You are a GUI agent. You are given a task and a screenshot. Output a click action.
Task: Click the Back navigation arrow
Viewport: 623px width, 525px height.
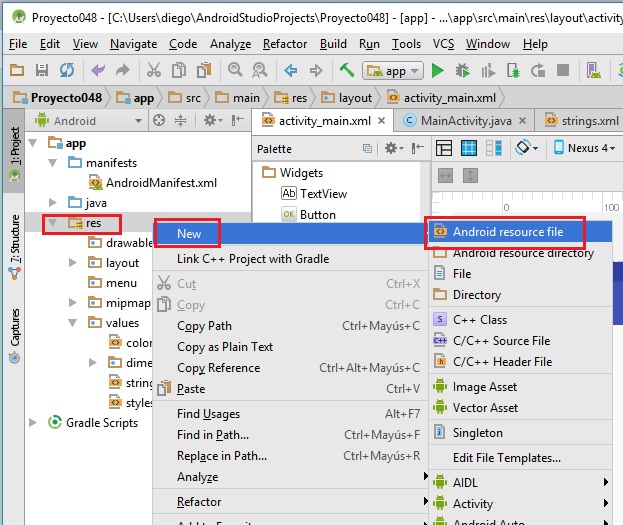tap(291, 71)
